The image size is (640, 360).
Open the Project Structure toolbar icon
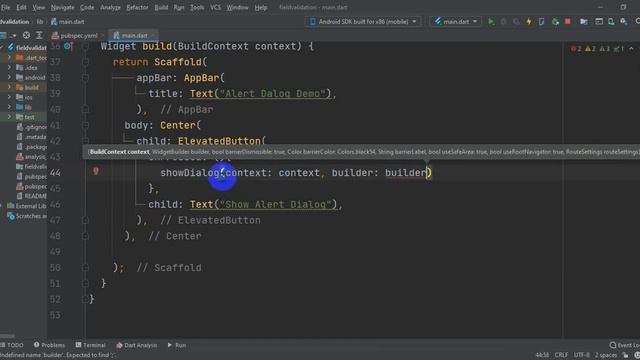click(584, 22)
